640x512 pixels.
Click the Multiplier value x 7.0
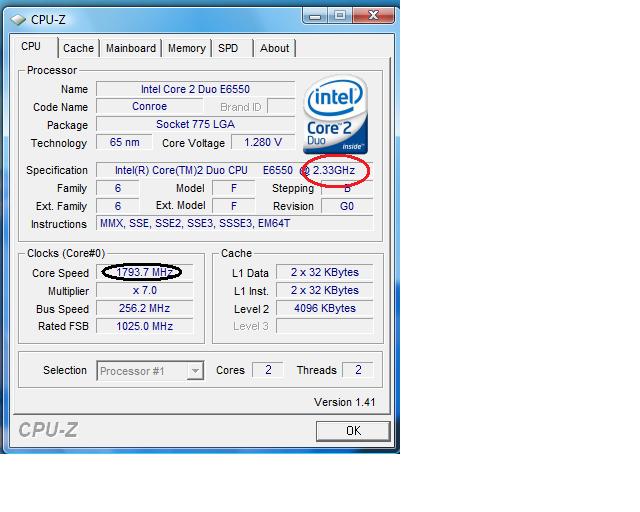tap(144, 290)
